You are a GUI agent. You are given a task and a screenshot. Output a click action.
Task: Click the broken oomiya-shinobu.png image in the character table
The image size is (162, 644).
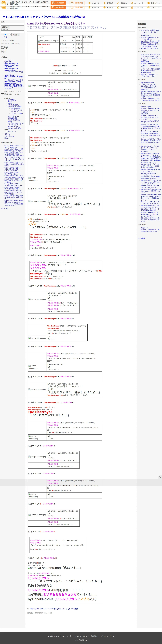[x=47, y=40]
